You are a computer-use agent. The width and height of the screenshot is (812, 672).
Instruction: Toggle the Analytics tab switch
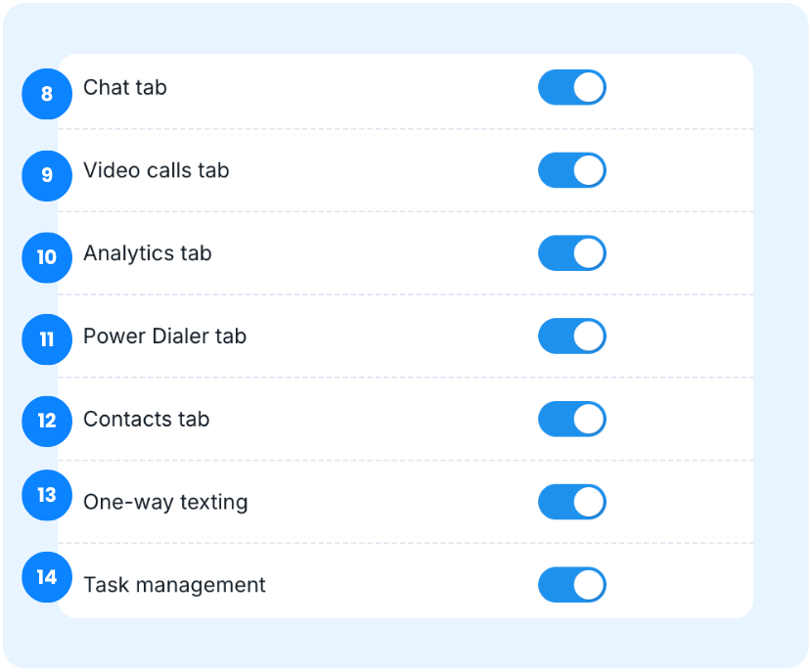tap(572, 253)
